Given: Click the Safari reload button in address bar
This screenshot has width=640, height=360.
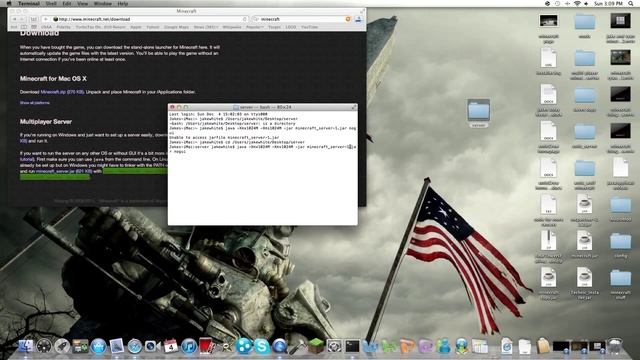Looking at the screenshot, I should click(x=244, y=19).
